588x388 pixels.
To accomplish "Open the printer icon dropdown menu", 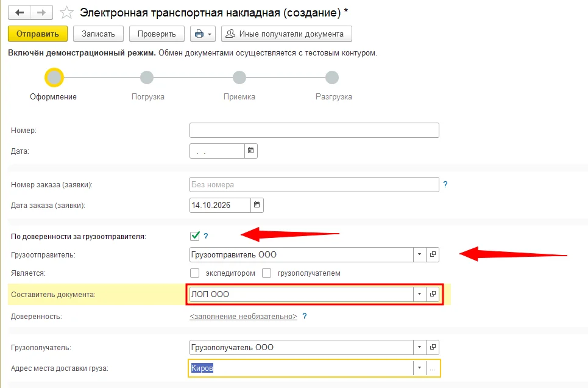I will coord(203,34).
